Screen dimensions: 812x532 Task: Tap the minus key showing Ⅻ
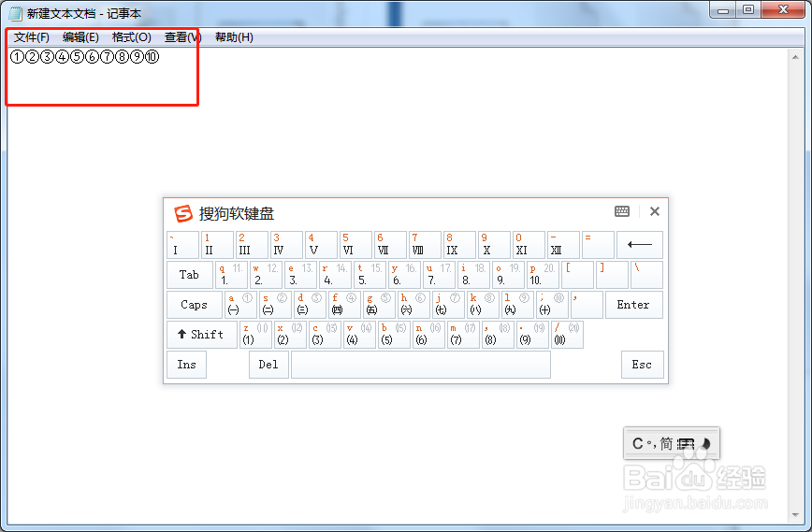pos(563,245)
